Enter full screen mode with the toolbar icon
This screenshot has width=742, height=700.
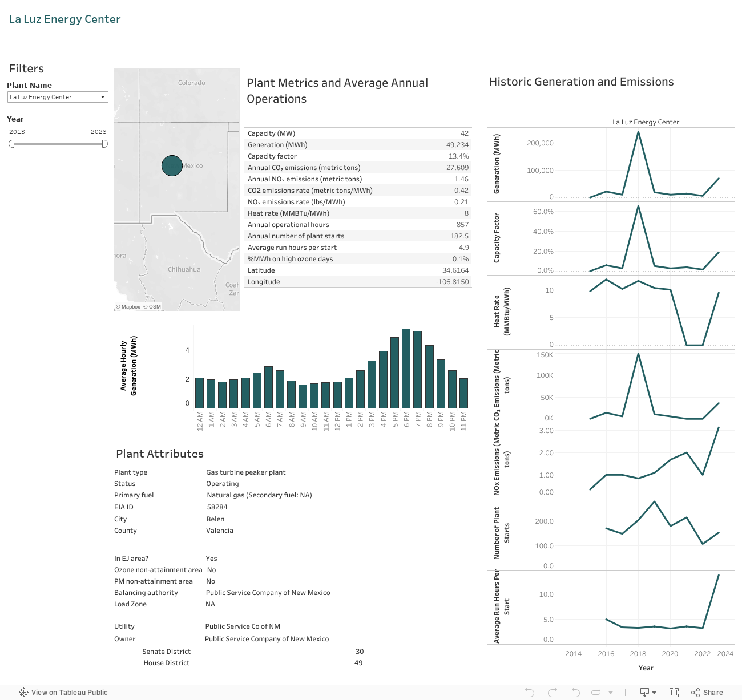674,693
